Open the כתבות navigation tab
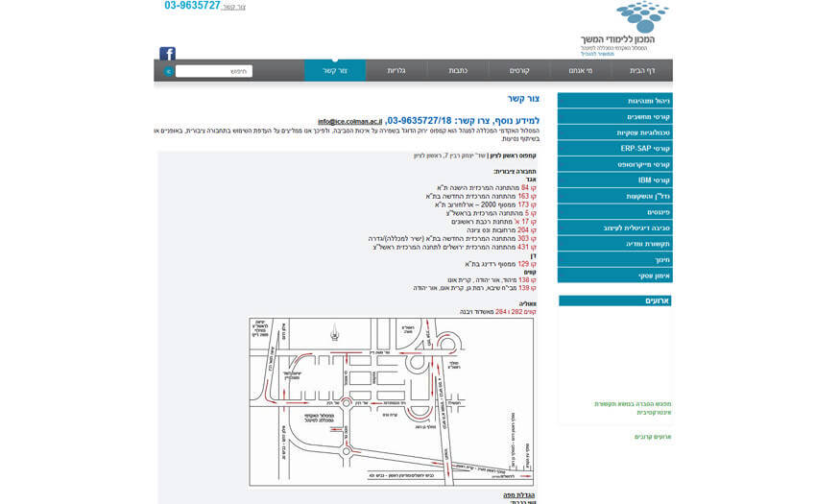The width and height of the screenshot is (816, 504). (458, 71)
